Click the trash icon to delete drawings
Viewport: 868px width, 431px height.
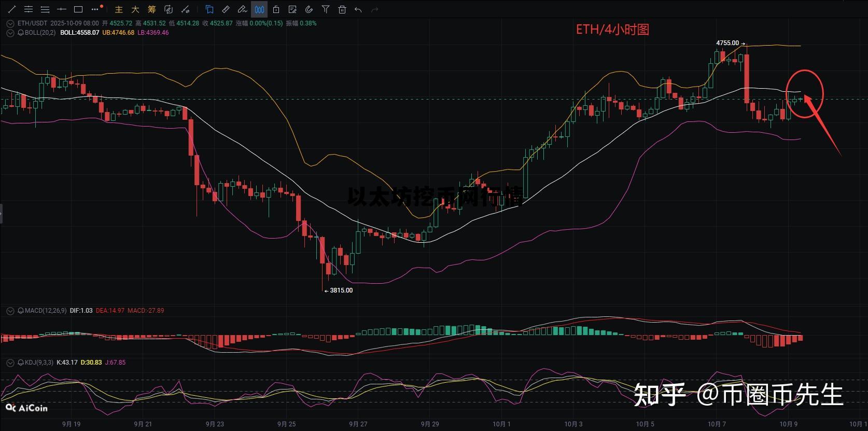[x=342, y=9]
